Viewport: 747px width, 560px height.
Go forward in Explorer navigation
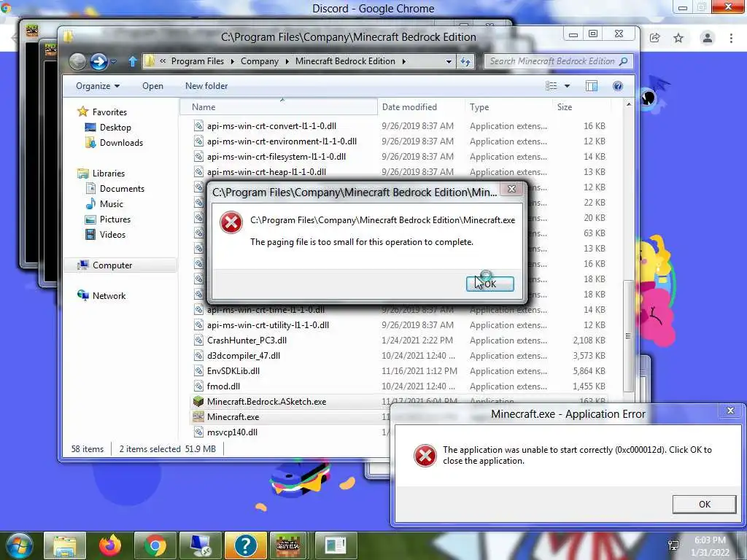point(98,61)
